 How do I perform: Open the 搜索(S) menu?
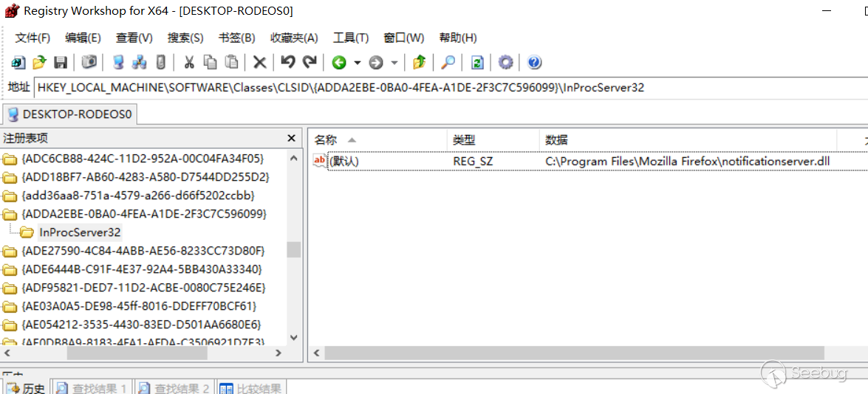(185, 38)
